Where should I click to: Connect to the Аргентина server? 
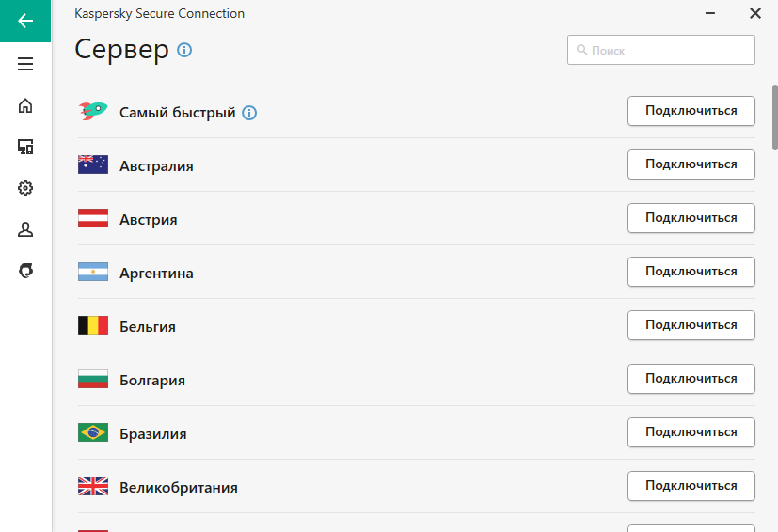click(691, 272)
